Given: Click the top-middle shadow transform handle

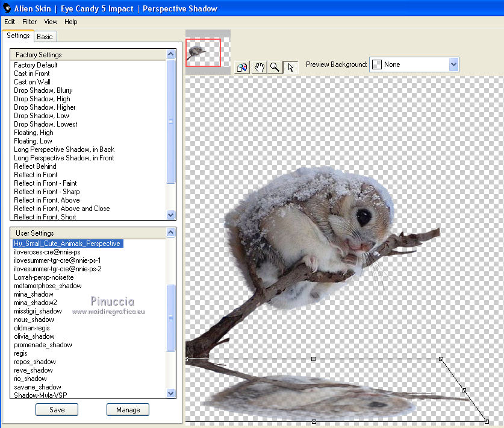Looking at the screenshot, I should tap(313, 359).
